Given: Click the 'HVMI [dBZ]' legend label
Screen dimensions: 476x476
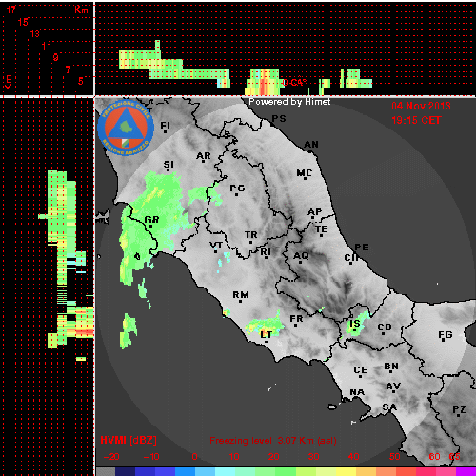Looking at the screenshot, I should (x=129, y=440).
